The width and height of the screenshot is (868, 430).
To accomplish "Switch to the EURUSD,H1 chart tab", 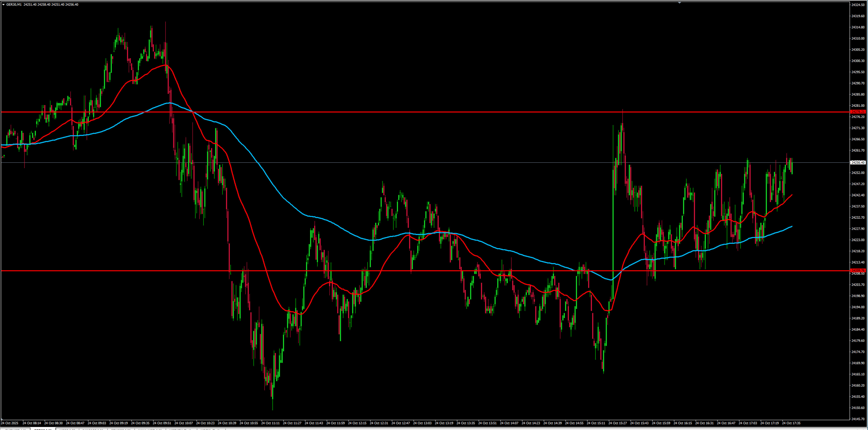I will click(x=16, y=429).
